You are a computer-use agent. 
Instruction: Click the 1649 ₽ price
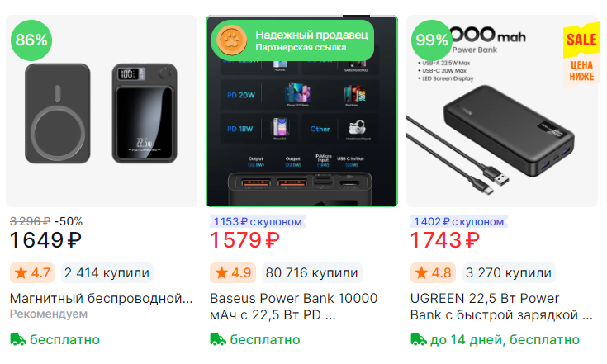click(45, 240)
